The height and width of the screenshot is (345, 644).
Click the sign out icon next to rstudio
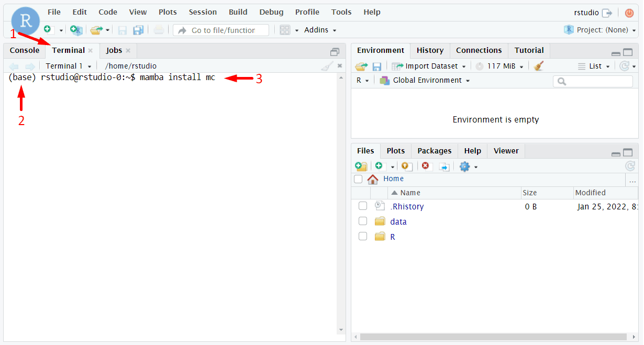pyautogui.click(x=607, y=13)
